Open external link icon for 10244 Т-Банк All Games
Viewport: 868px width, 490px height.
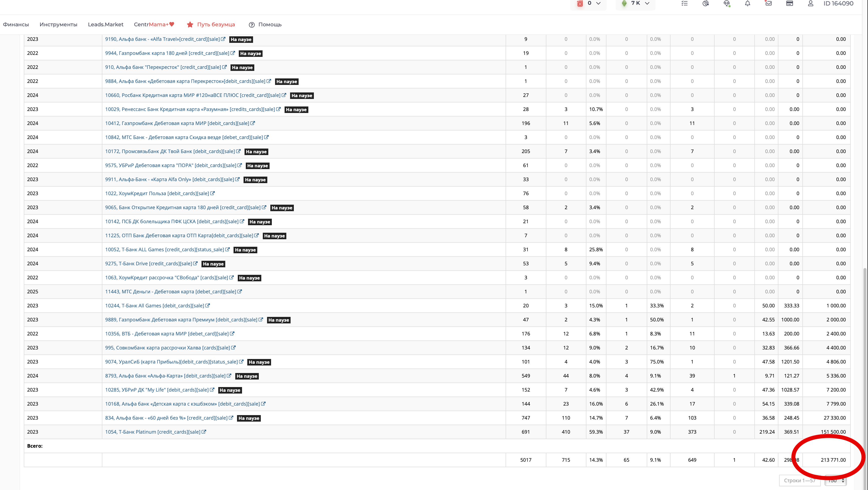click(207, 306)
